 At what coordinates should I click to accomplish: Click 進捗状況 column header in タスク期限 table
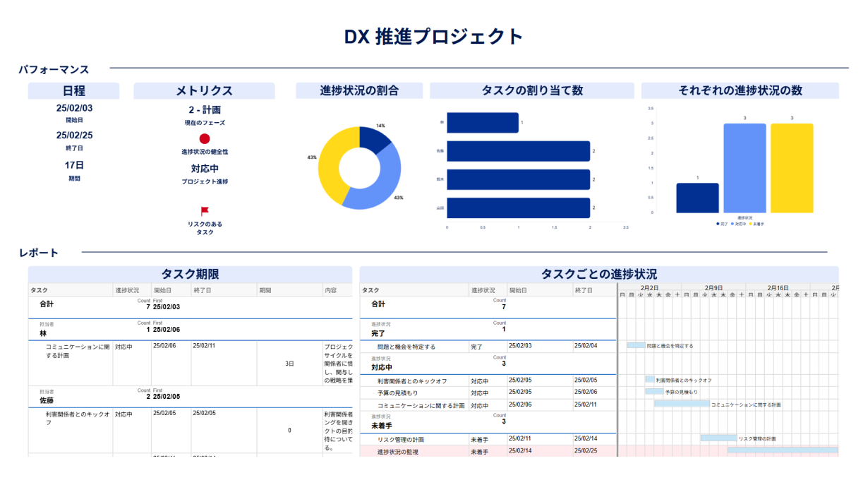[127, 290]
